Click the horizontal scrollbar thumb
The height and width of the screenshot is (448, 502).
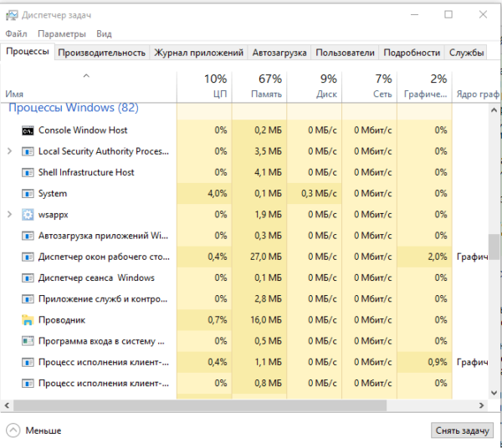point(200,405)
